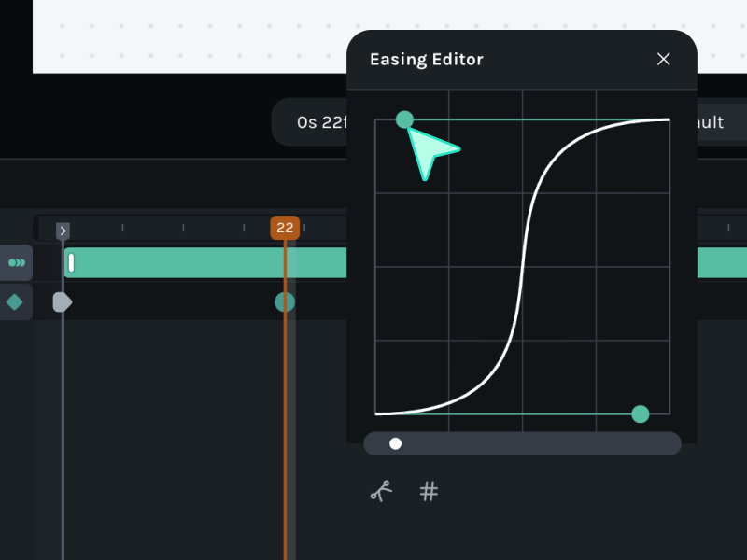
Task: Click the Easing Editor title header
Action: [427, 60]
